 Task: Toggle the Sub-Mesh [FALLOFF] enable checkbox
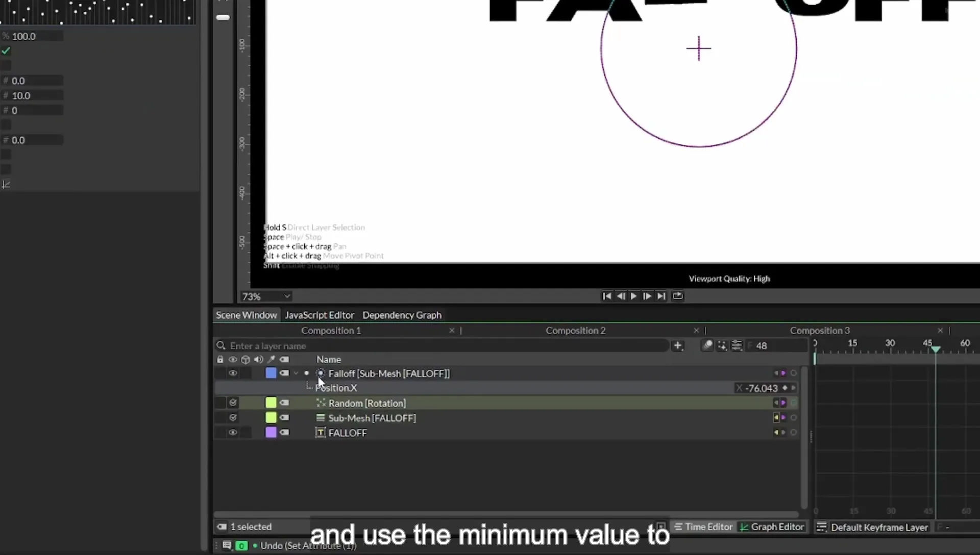[x=233, y=418]
